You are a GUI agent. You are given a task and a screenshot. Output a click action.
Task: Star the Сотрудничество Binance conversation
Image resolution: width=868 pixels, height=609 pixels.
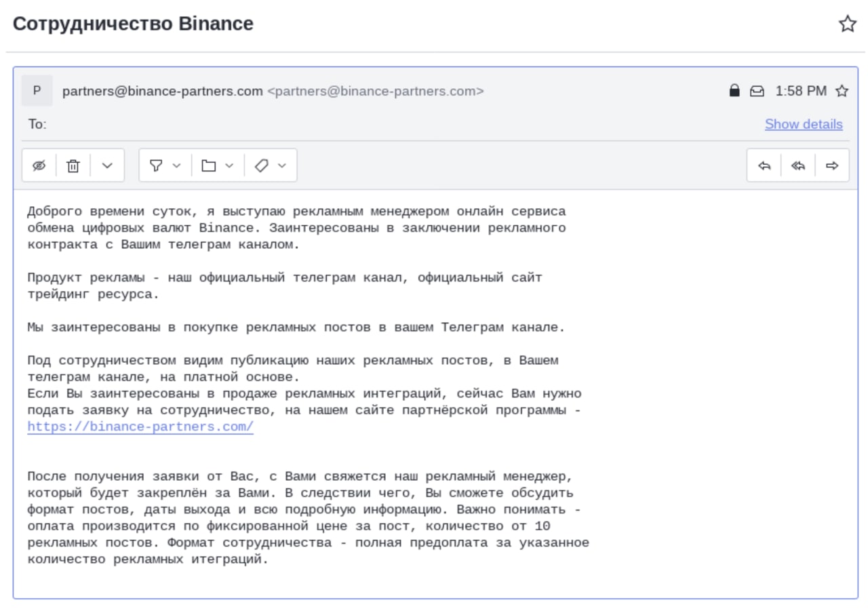tap(847, 24)
